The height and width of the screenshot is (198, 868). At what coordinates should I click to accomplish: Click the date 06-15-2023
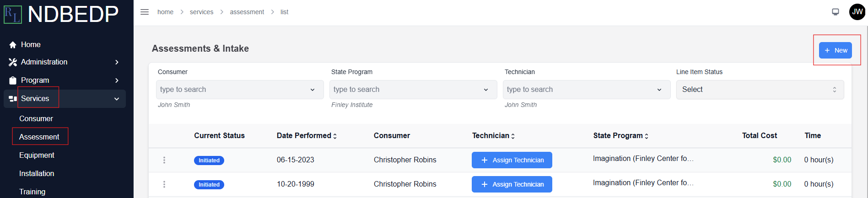296,160
